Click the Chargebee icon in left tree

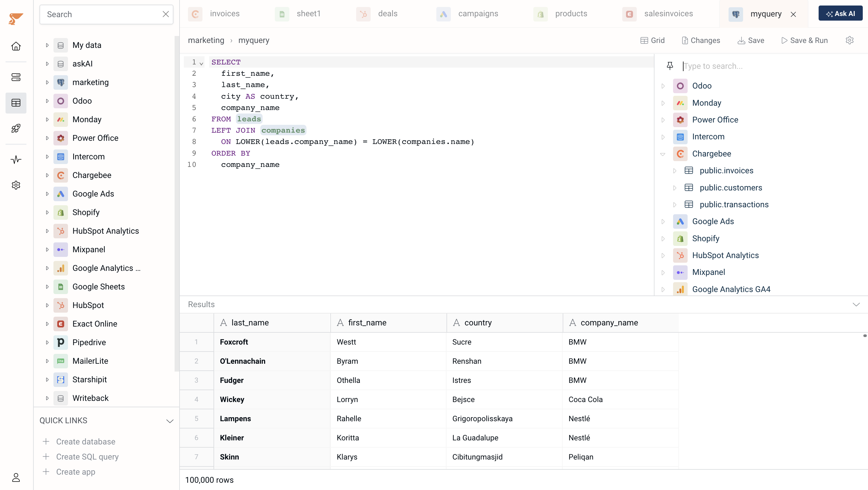click(61, 175)
